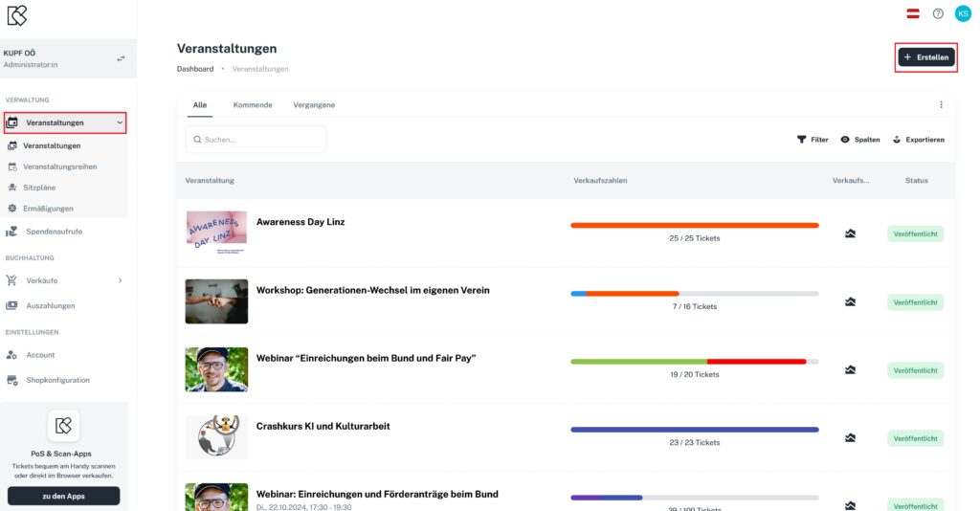Viewport: 980px width, 511px height.
Task: Switch to the Vergangene tab
Action: tap(314, 105)
